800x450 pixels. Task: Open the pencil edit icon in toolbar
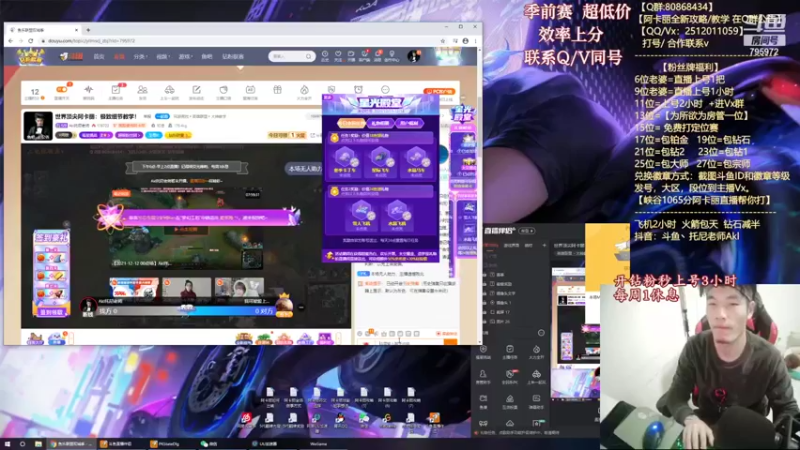tap(196, 90)
